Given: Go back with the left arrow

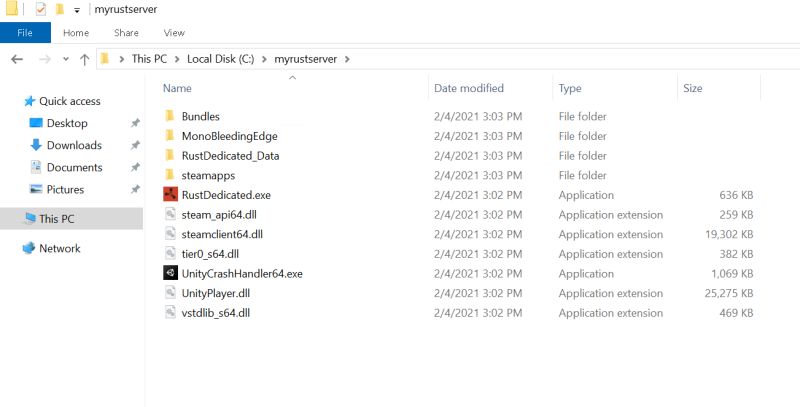Looking at the screenshot, I should tap(17, 59).
